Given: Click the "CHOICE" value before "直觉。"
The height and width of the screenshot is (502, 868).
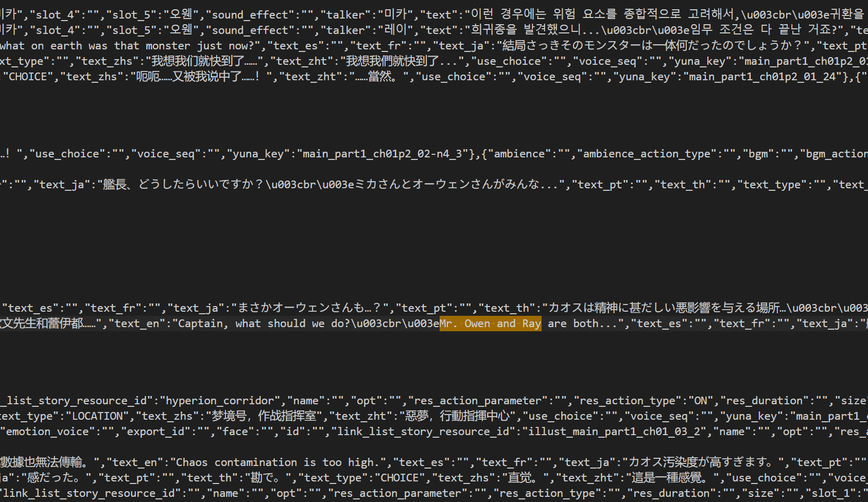Looking at the screenshot, I should click(x=399, y=478).
